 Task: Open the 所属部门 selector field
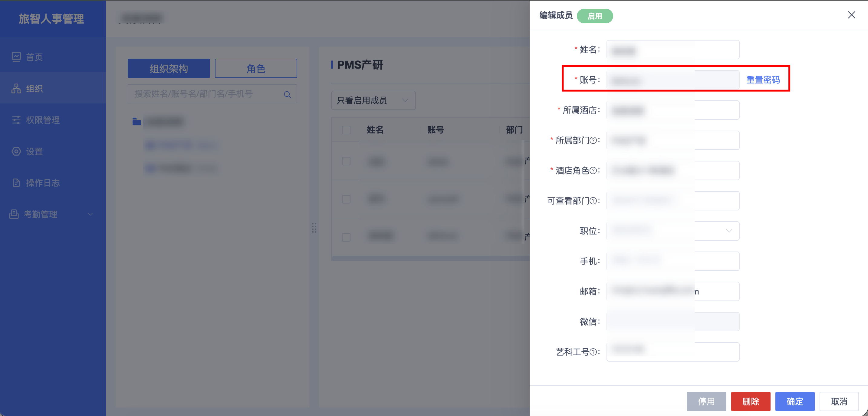tap(673, 140)
